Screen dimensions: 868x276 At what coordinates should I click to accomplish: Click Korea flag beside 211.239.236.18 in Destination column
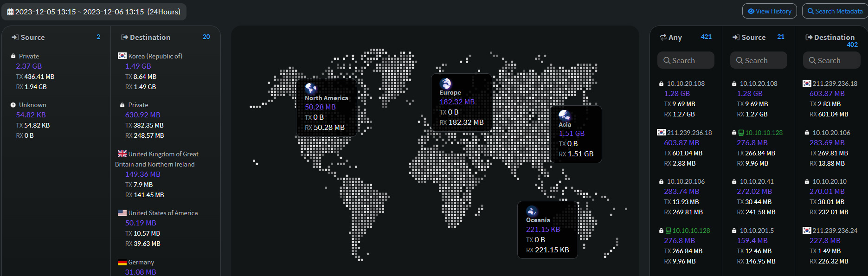[x=807, y=83]
